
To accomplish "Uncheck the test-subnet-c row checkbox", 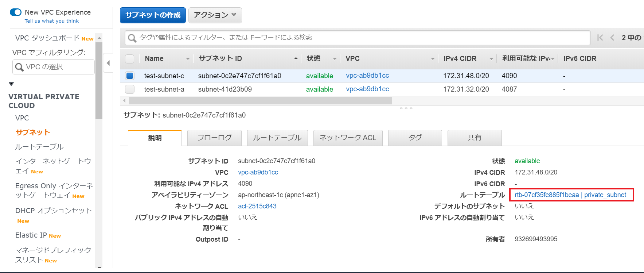I will tap(130, 76).
